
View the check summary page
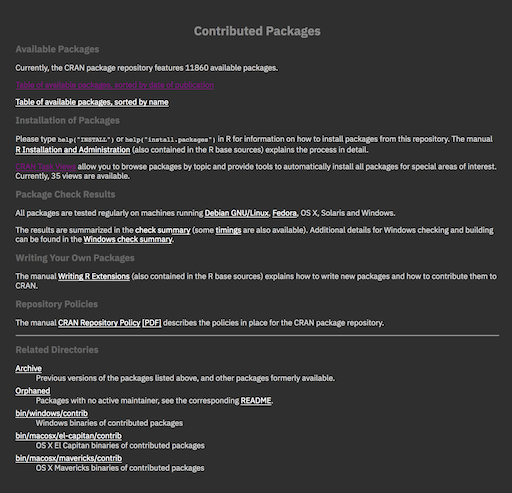[x=163, y=230]
